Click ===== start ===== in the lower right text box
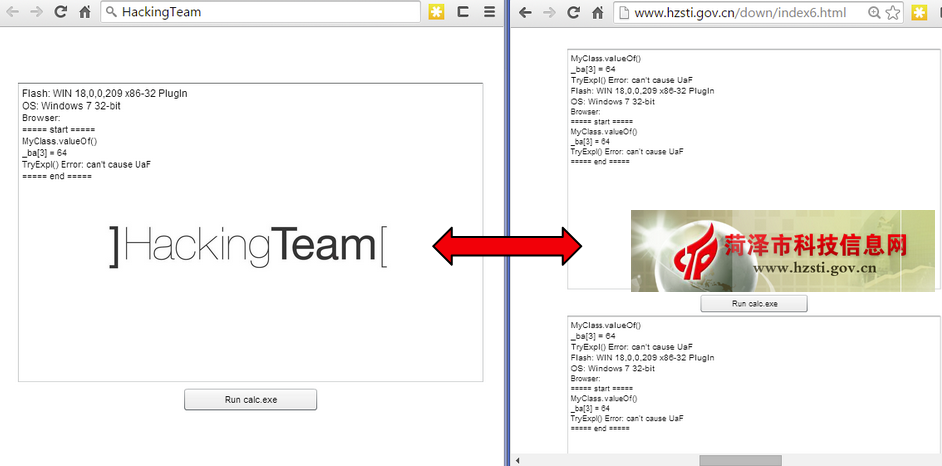942x466 pixels. pos(601,389)
